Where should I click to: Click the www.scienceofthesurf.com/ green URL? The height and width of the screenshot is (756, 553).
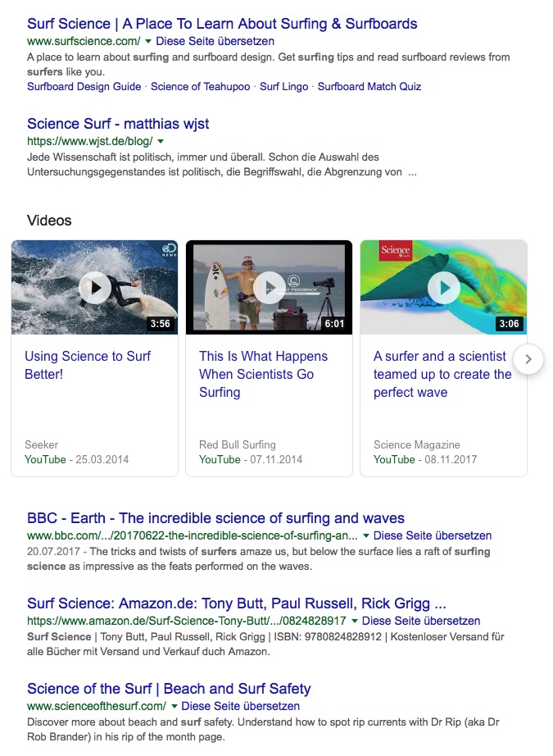tap(97, 706)
